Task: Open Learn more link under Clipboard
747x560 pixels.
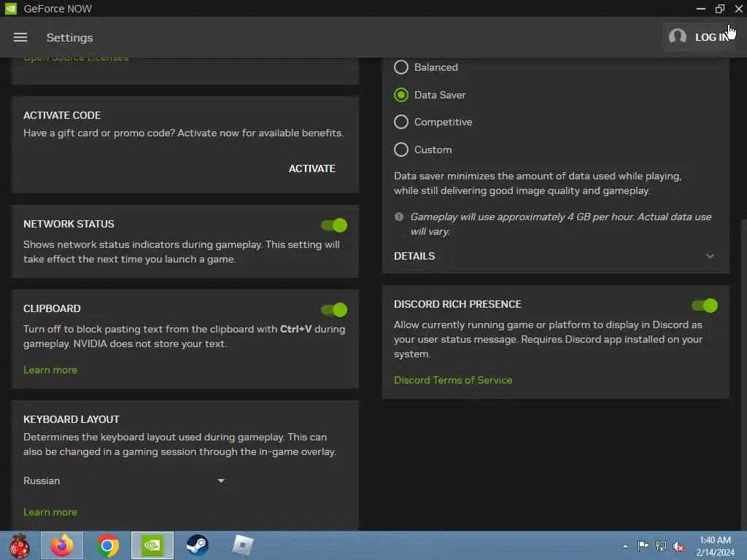Action: coord(50,370)
